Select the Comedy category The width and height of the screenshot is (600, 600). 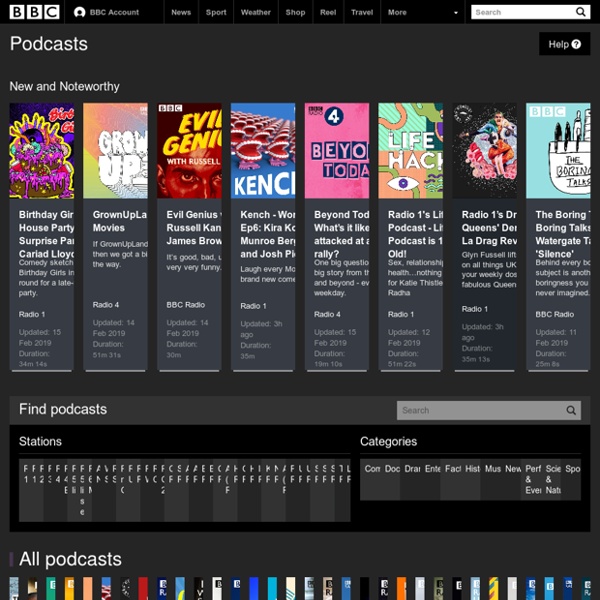[372, 479]
